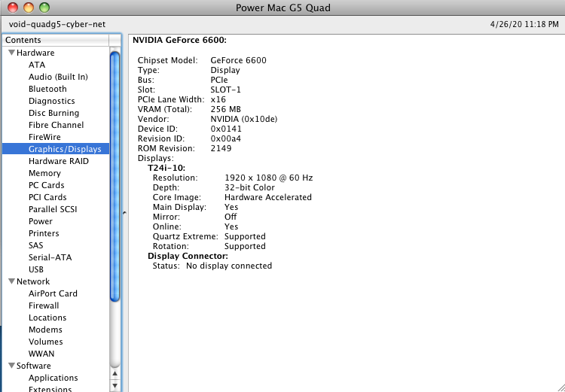Collapse the Network section triangle
Viewport: 565px width, 392px height.
click(x=11, y=281)
